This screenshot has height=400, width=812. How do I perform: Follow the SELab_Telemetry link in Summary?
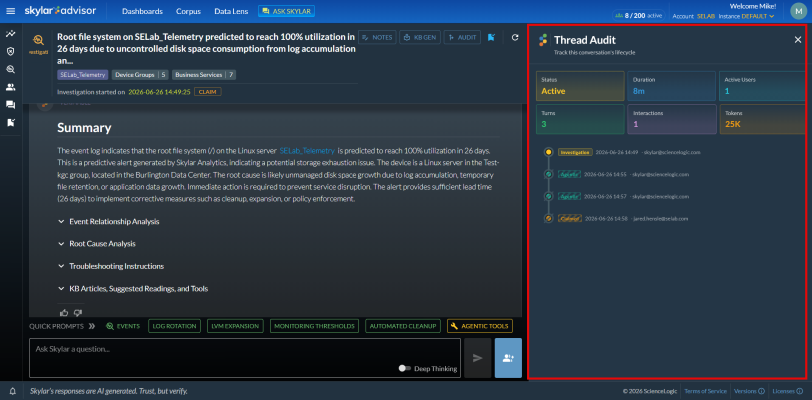pyautogui.click(x=307, y=151)
